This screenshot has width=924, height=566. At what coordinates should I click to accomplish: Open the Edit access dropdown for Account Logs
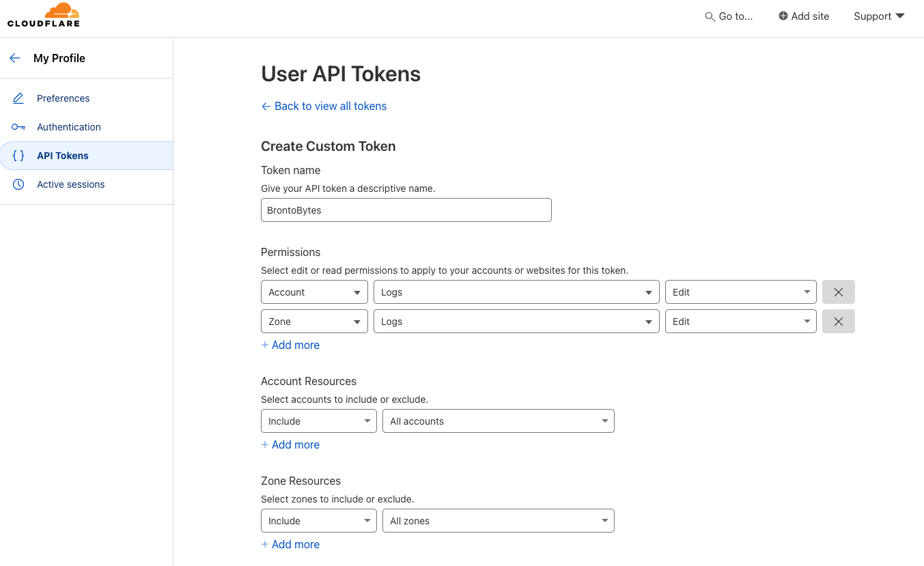pos(740,292)
